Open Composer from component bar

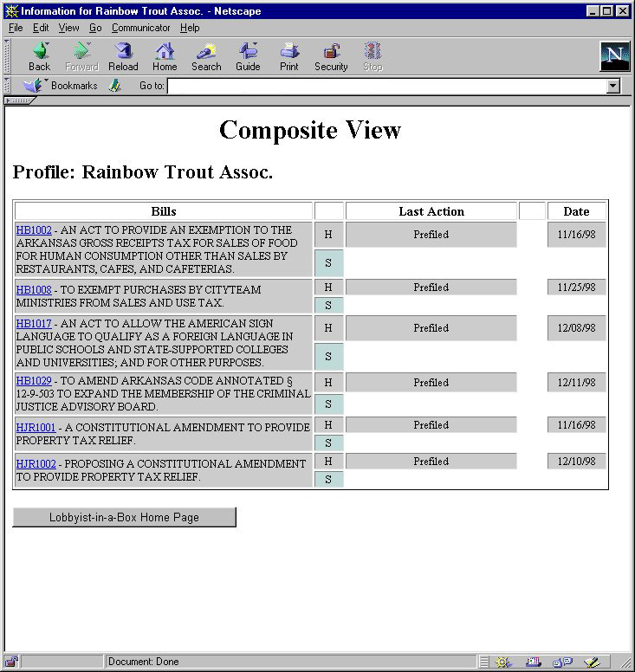point(593,662)
